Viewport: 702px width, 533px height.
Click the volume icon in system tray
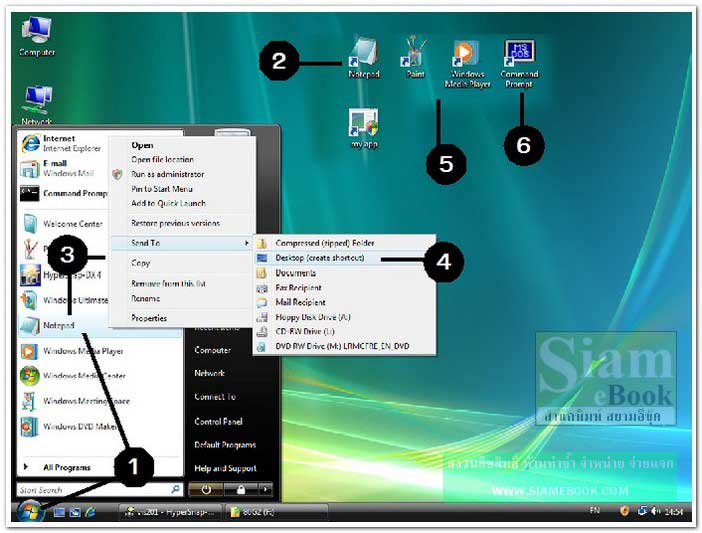pos(655,511)
